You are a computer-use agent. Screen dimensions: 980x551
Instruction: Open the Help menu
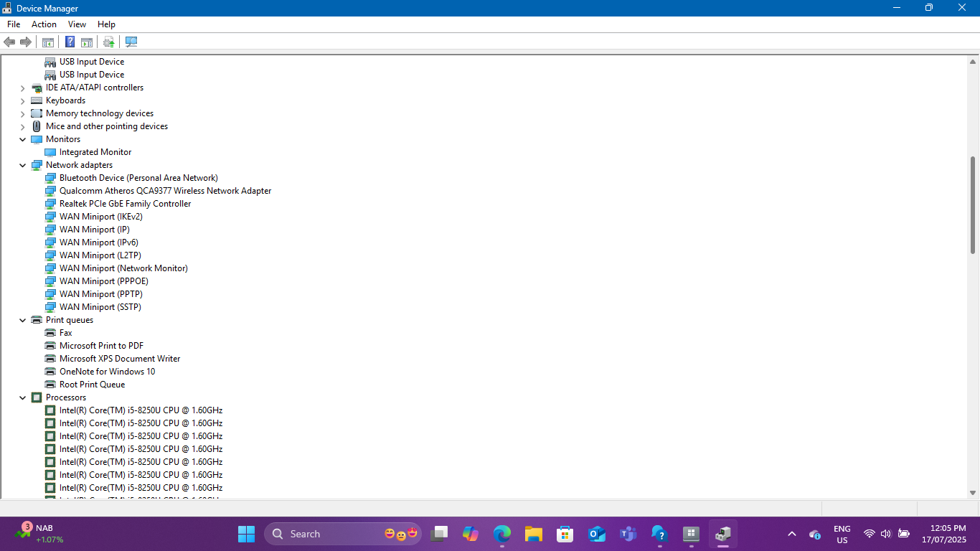click(106, 24)
